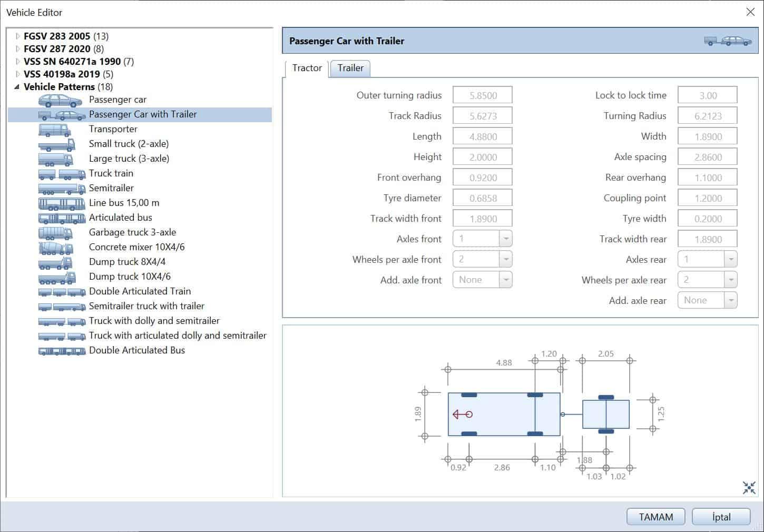Expand the FGSV 283 2005 group
This screenshot has width=764, height=532.
click(18, 36)
